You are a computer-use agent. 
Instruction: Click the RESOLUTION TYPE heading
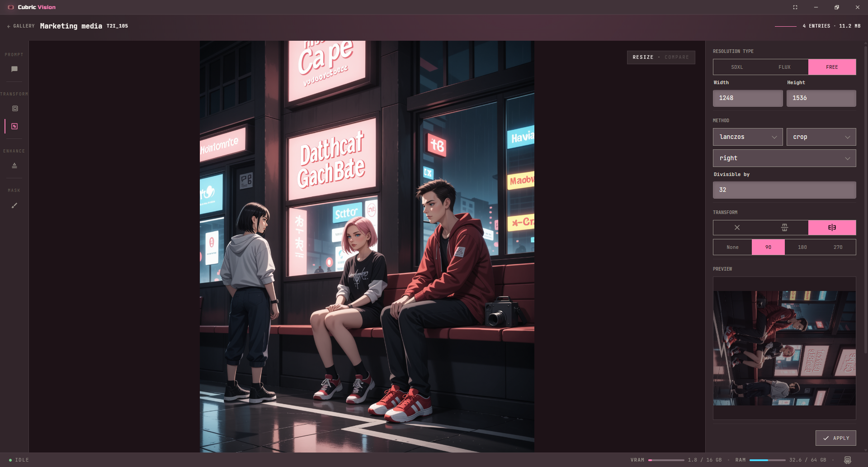click(733, 52)
